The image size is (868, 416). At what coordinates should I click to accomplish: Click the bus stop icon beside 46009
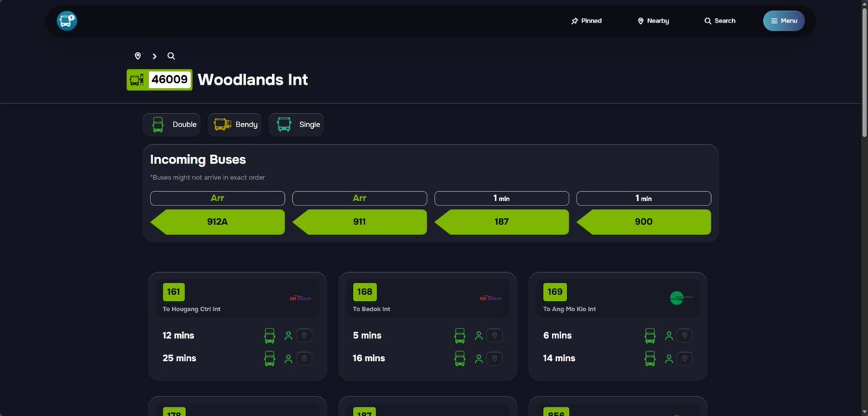tap(137, 80)
